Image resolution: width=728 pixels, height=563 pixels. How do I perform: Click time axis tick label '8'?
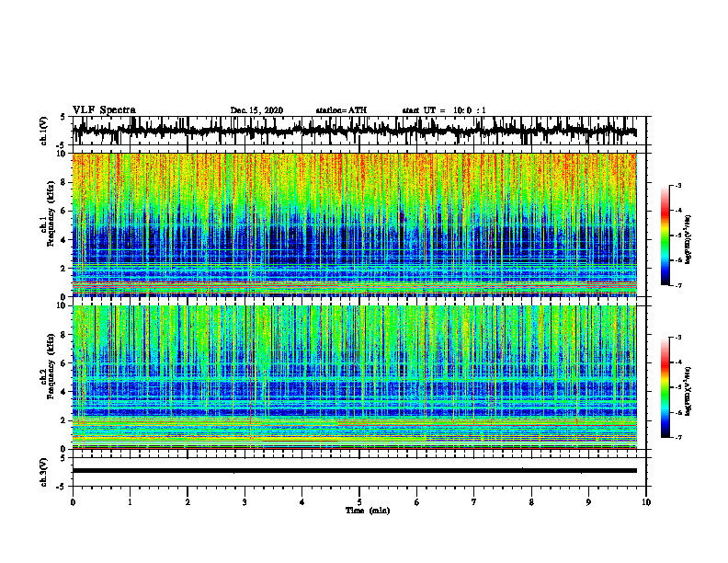point(531,502)
